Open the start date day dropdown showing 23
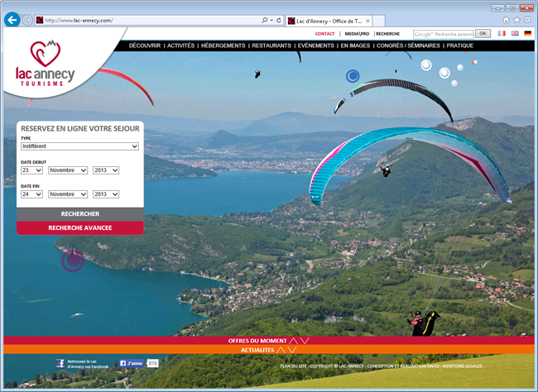The width and height of the screenshot is (538, 392). [x=31, y=170]
